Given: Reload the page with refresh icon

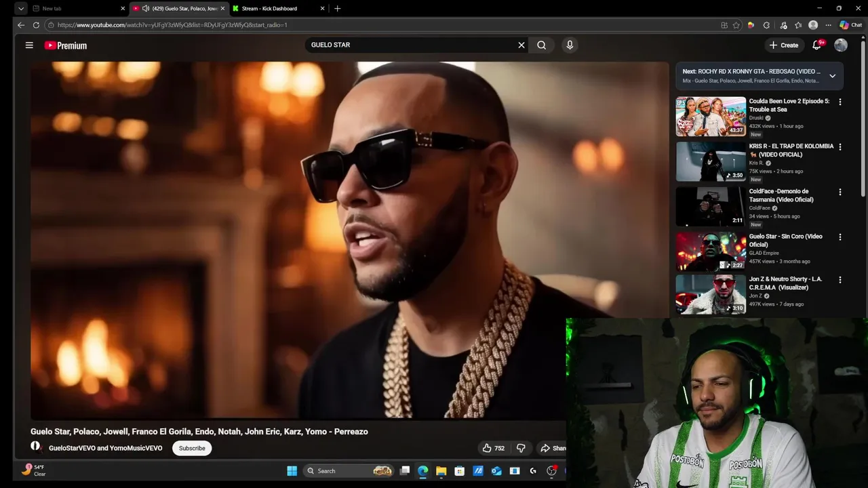Looking at the screenshot, I should tap(36, 25).
